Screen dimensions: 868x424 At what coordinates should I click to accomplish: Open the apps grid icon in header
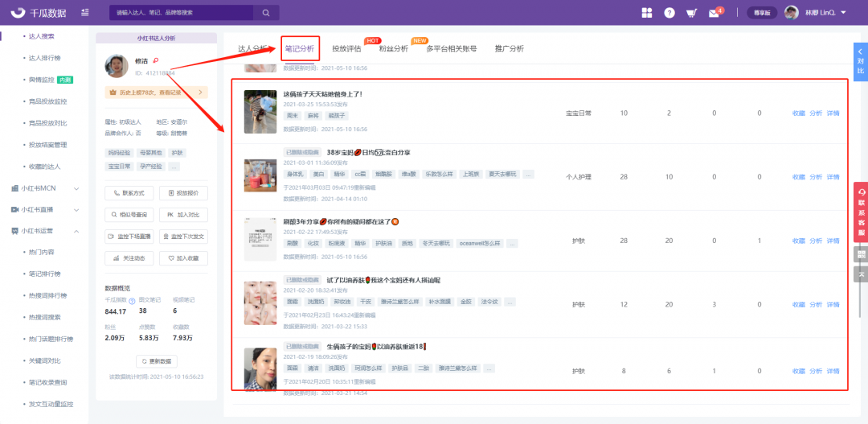[647, 13]
